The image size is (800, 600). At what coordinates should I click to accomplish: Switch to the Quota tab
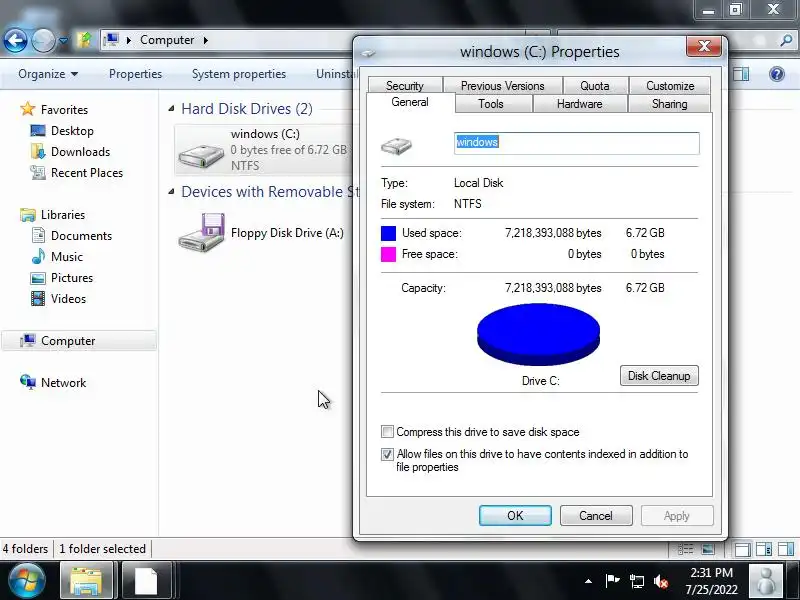pyautogui.click(x=595, y=86)
